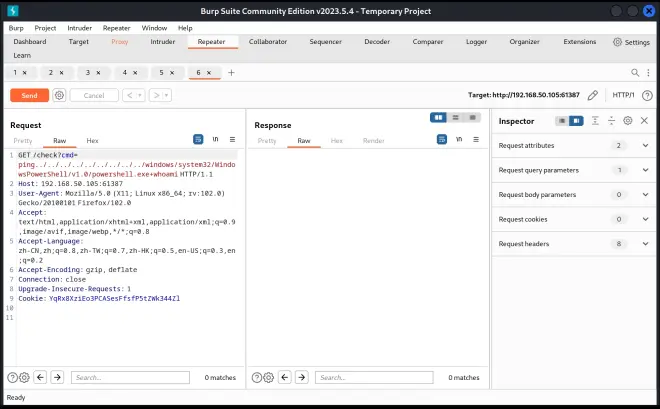Expand the Request headers section

pyautogui.click(x=645, y=243)
